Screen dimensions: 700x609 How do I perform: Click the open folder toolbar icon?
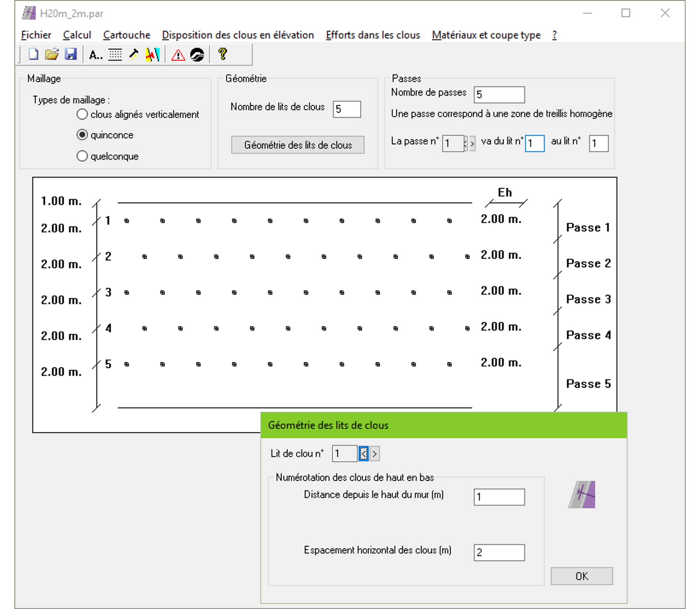pyautogui.click(x=52, y=55)
